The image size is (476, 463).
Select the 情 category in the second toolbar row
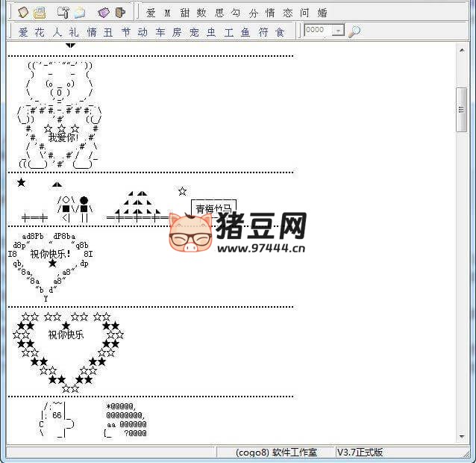92,31
